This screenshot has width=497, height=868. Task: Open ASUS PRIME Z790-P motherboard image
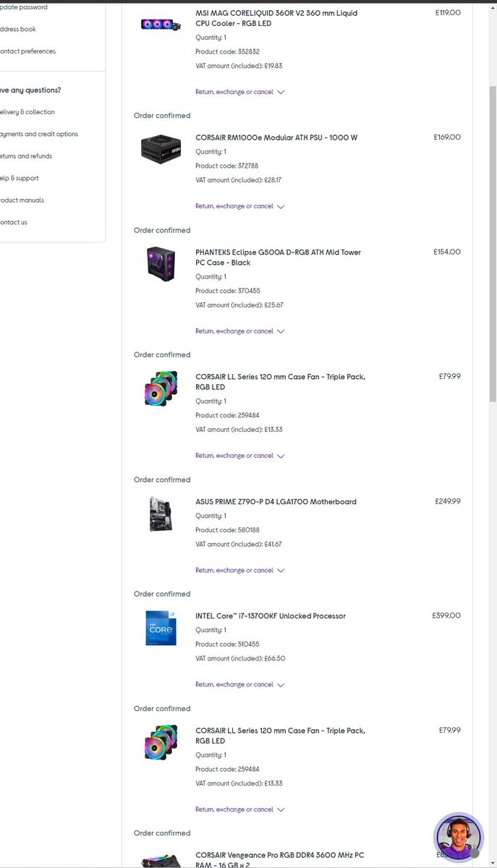point(161,514)
